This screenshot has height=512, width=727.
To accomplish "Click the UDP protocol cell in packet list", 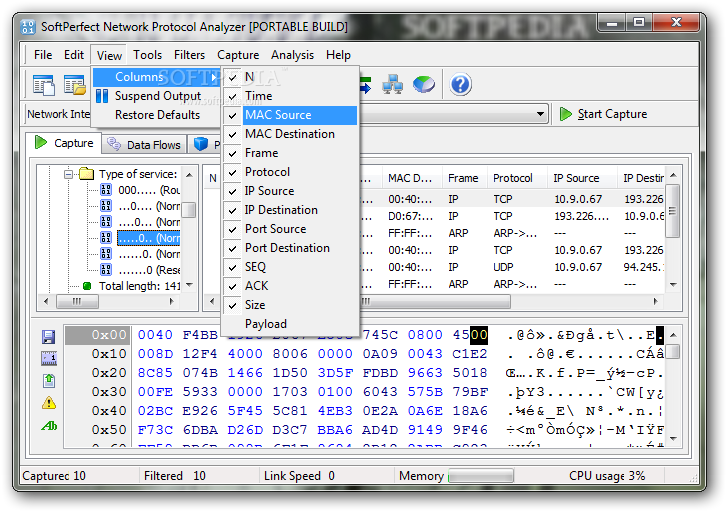I will (x=503, y=268).
